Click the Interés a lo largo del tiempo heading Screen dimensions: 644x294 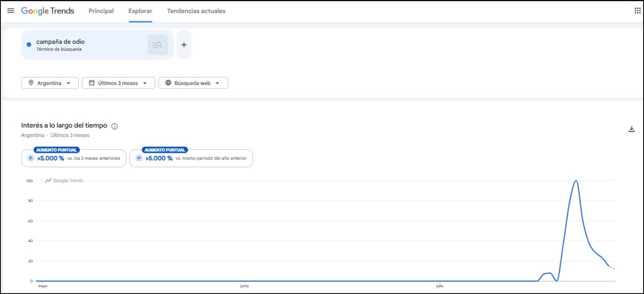(x=64, y=126)
